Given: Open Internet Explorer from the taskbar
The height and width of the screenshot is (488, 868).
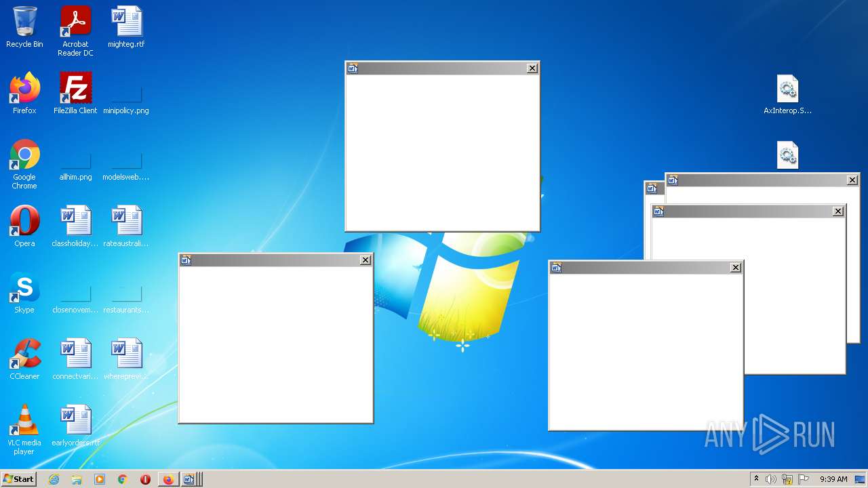Looking at the screenshot, I should click(x=54, y=479).
